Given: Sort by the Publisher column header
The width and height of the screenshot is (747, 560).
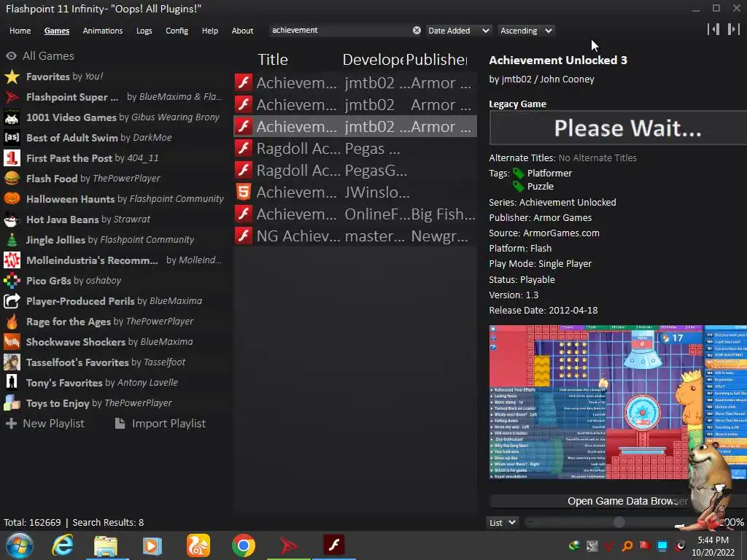Looking at the screenshot, I should tap(436, 60).
